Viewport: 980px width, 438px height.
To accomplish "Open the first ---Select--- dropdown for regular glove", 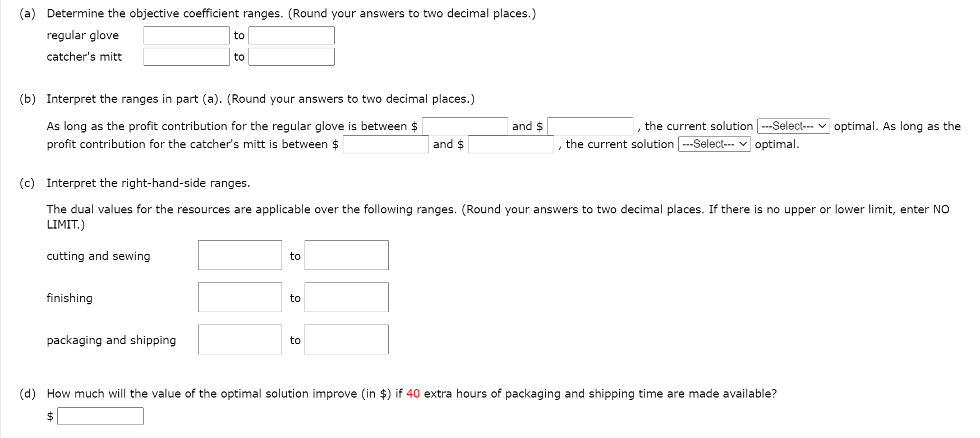I will coord(793,126).
